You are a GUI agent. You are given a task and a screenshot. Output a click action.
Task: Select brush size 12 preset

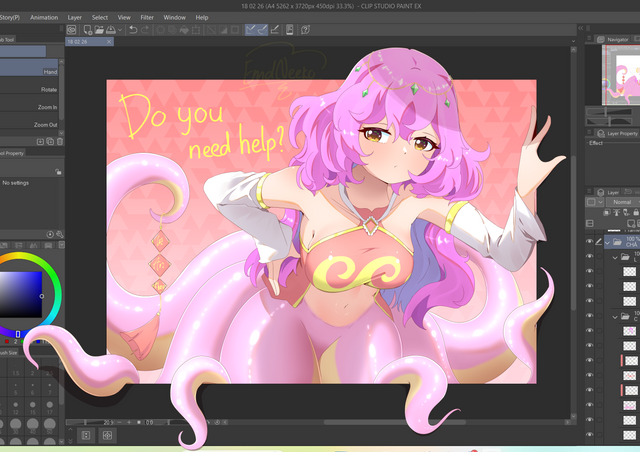[16, 406]
